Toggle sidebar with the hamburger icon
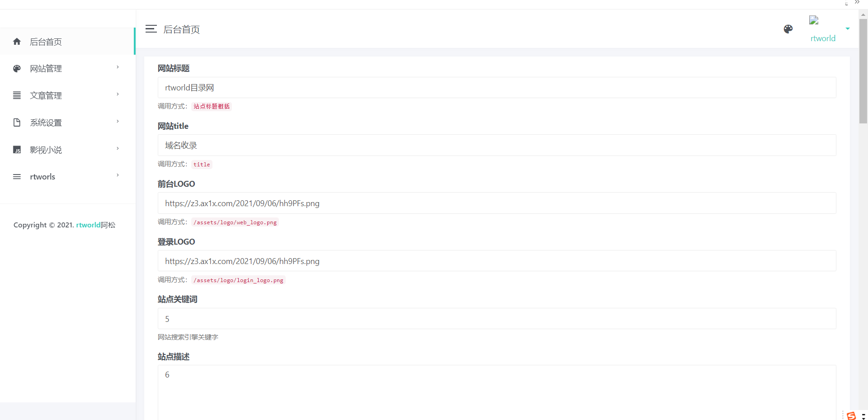Viewport: 868px width, 420px height. click(151, 29)
